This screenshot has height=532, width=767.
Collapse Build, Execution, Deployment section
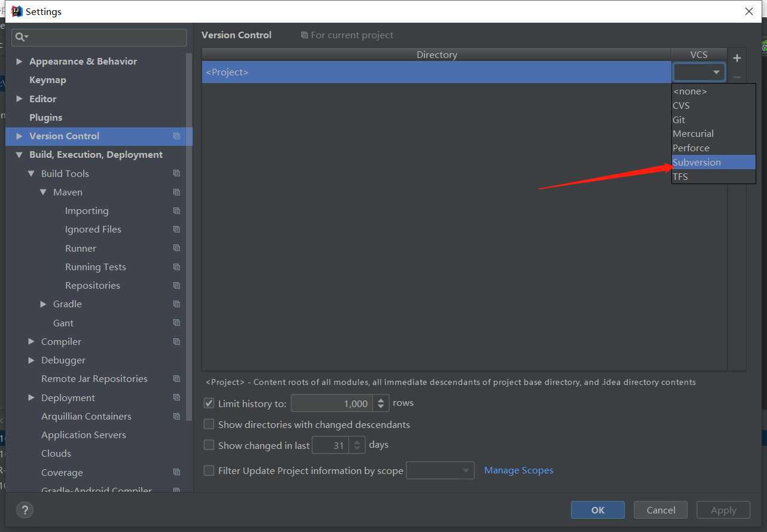click(x=19, y=155)
